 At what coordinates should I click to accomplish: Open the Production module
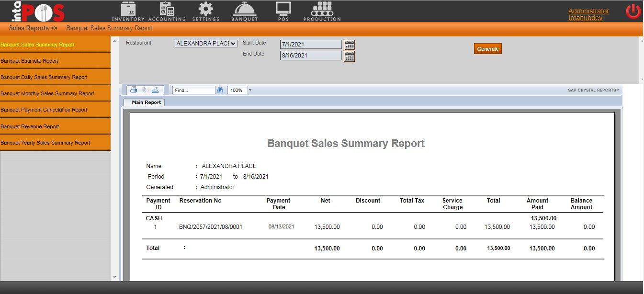pyautogui.click(x=322, y=11)
